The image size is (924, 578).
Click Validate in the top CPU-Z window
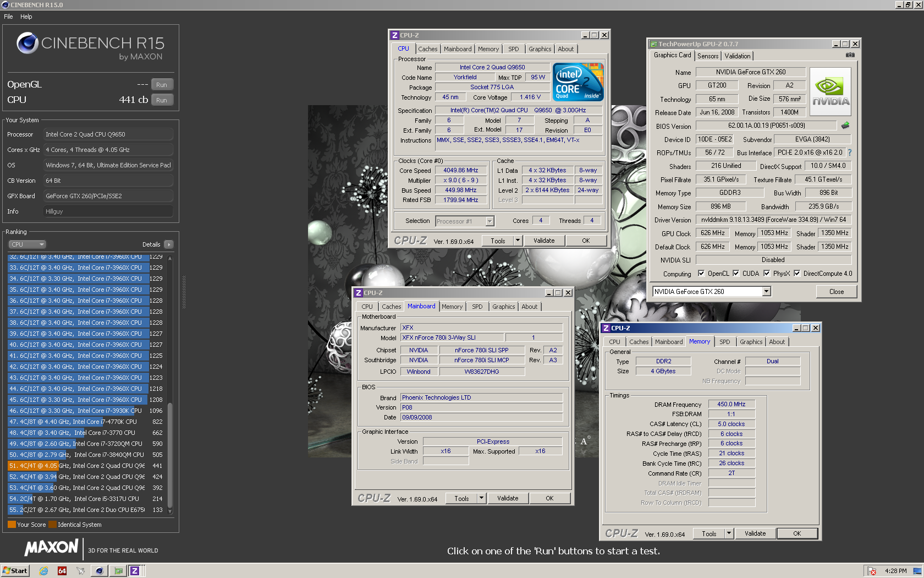click(544, 241)
